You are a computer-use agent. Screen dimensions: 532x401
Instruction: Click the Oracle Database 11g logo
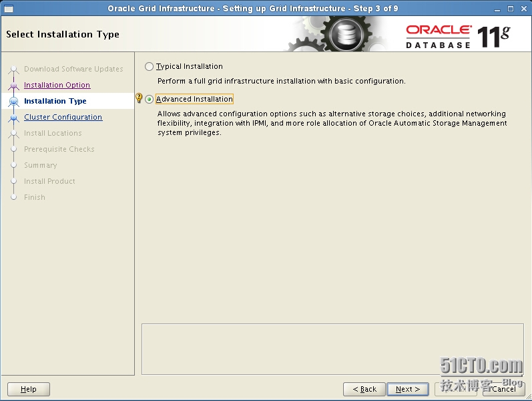[458, 36]
